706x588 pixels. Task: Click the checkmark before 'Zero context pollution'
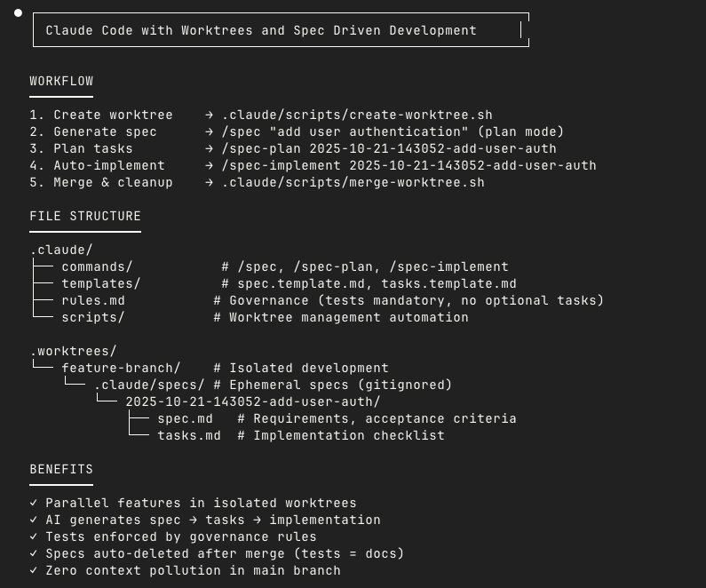point(34,570)
